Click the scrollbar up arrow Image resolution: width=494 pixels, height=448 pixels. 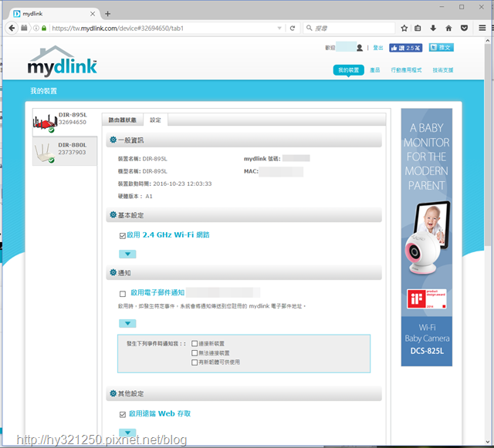point(487,41)
